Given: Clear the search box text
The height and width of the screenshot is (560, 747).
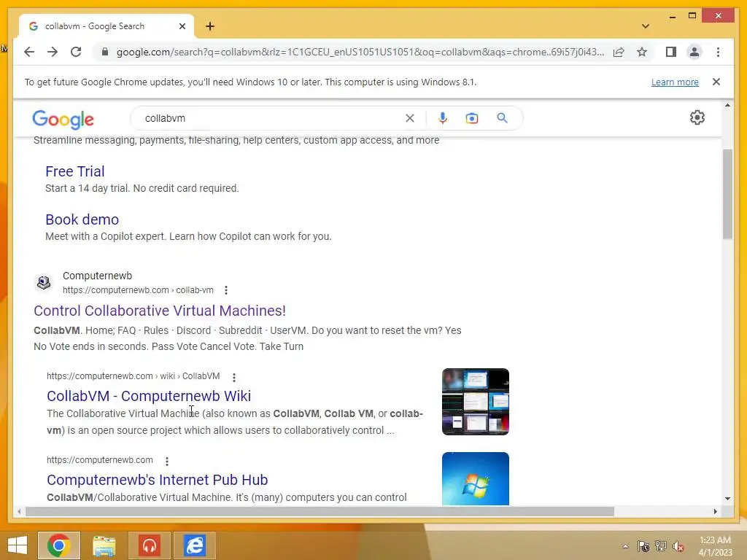Looking at the screenshot, I should 410,118.
